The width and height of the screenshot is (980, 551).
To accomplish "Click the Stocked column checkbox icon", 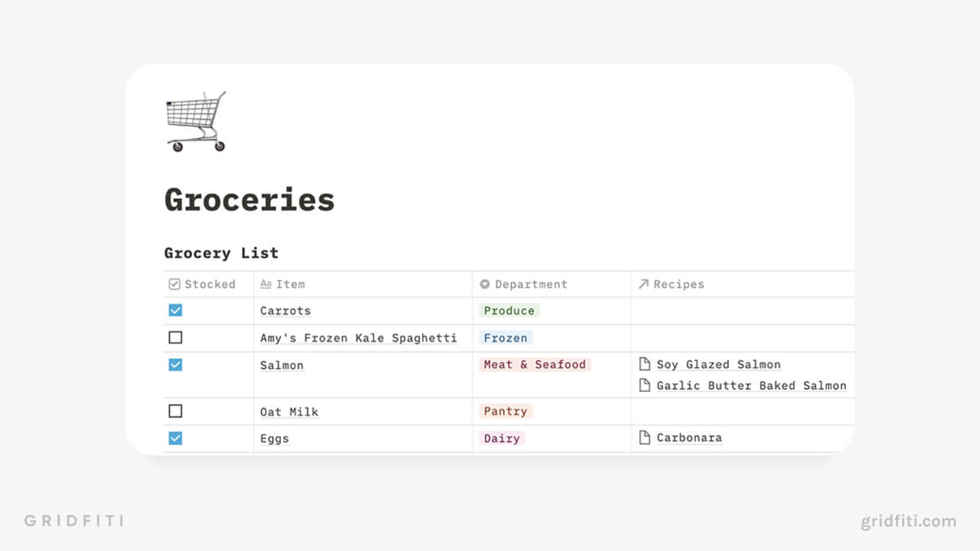I will [174, 284].
